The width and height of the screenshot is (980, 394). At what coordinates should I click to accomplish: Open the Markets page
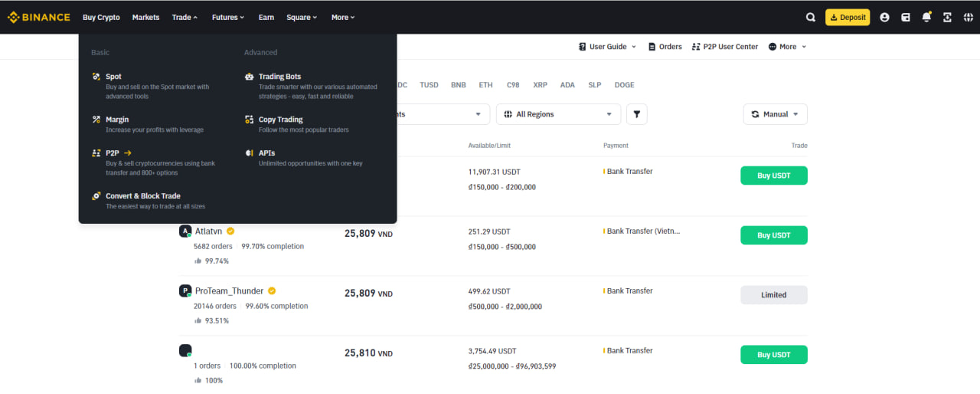click(145, 17)
